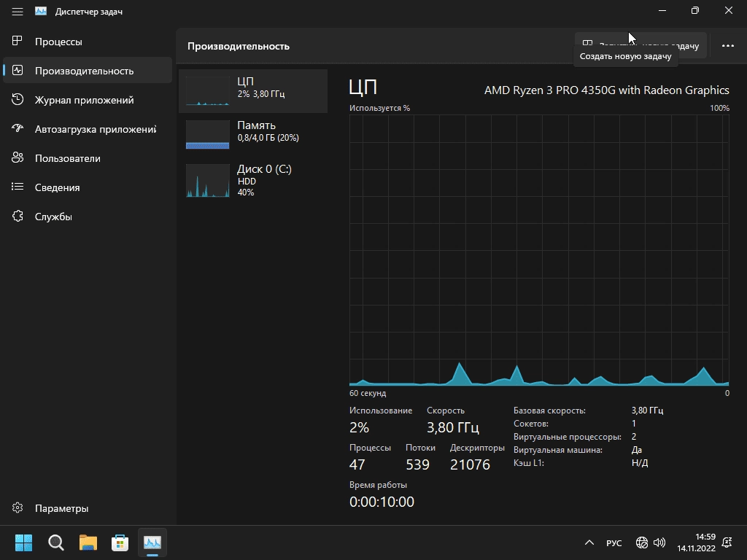This screenshot has width=747, height=560.
Task: Click the Task Manager app icon in title bar
Action: [41, 11]
